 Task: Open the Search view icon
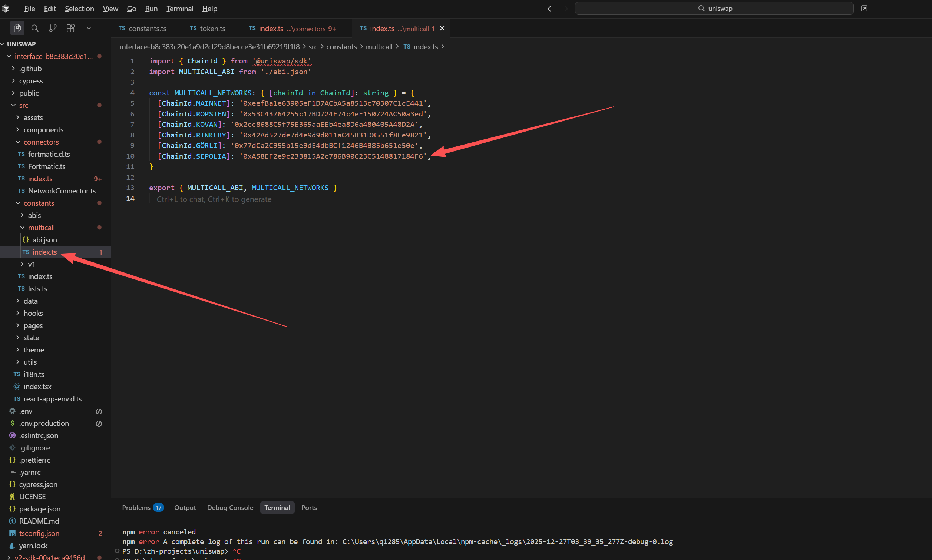coord(35,28)
